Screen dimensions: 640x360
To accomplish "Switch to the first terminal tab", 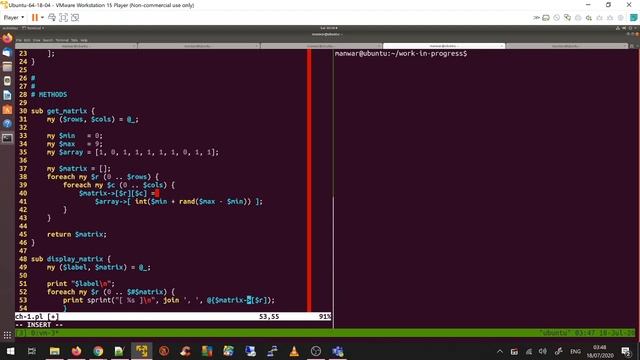I will tap(76, 46).
